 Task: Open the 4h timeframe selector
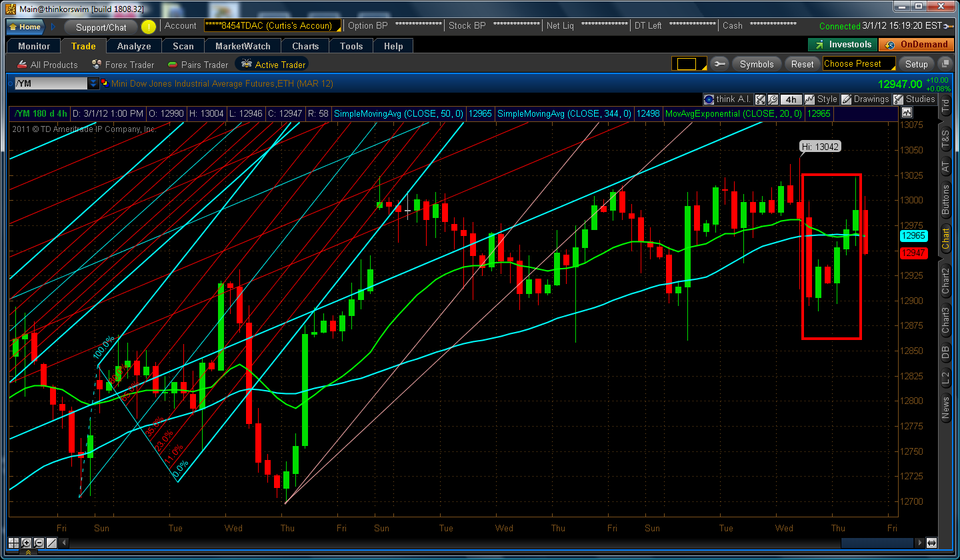point(791,99)
